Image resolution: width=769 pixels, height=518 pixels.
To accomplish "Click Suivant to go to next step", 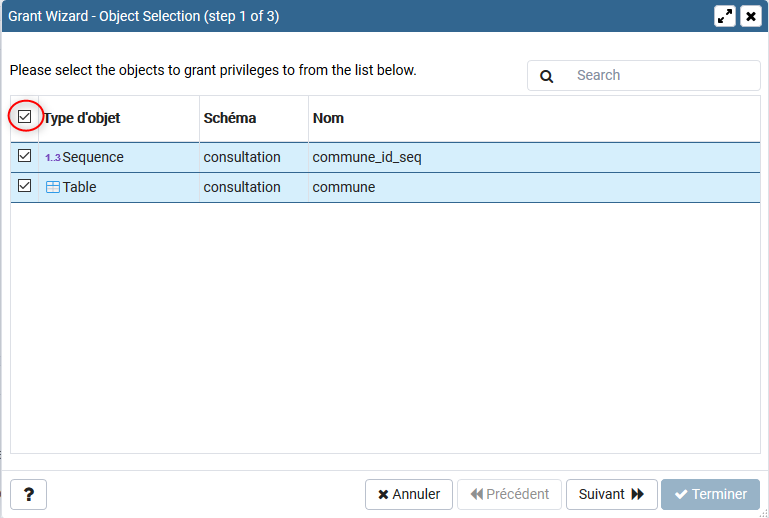I will [x=611, y=494].
